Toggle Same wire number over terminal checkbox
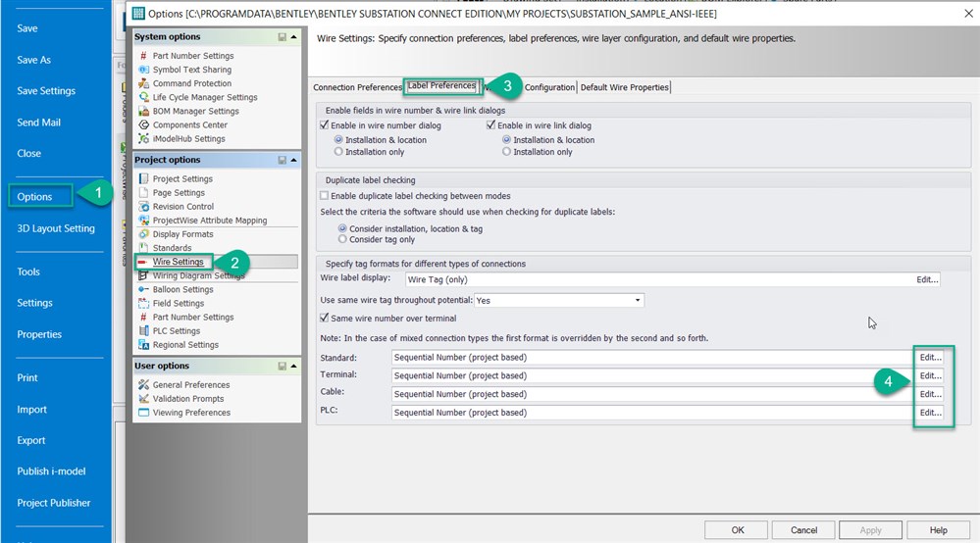The width and height of the screenshot is (980, 543). coord(324,318)
